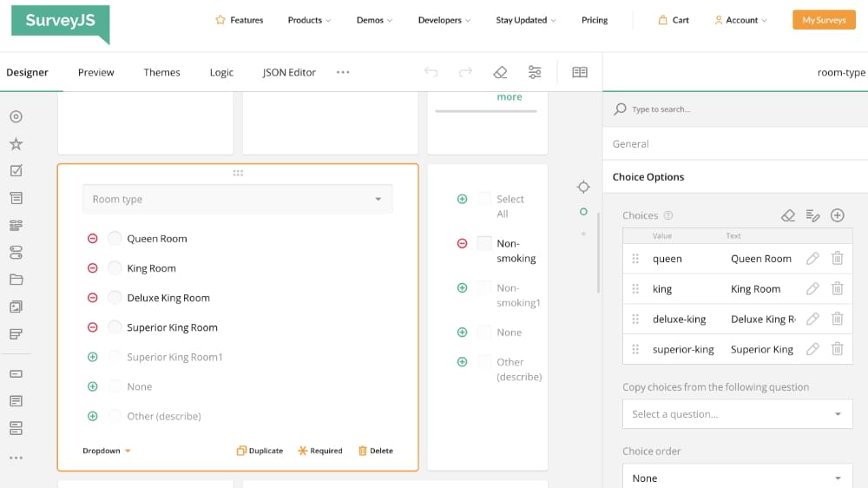Toggle property grid panel book icon
868x488 pixels.
(580, 72)
